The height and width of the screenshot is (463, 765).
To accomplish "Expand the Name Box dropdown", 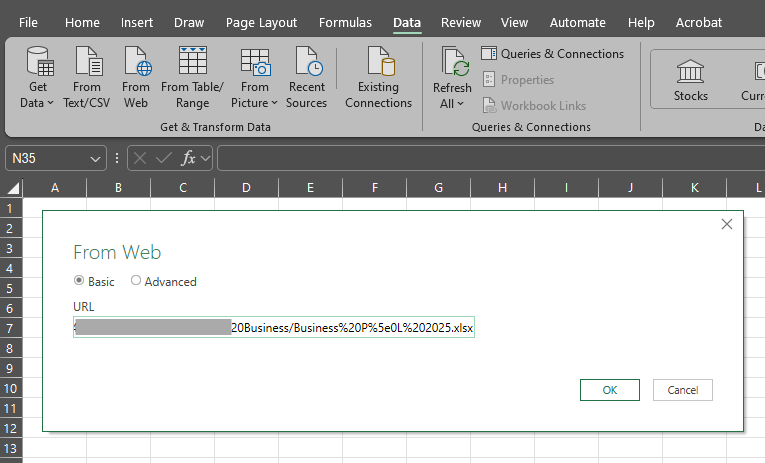I will (95, 159).
